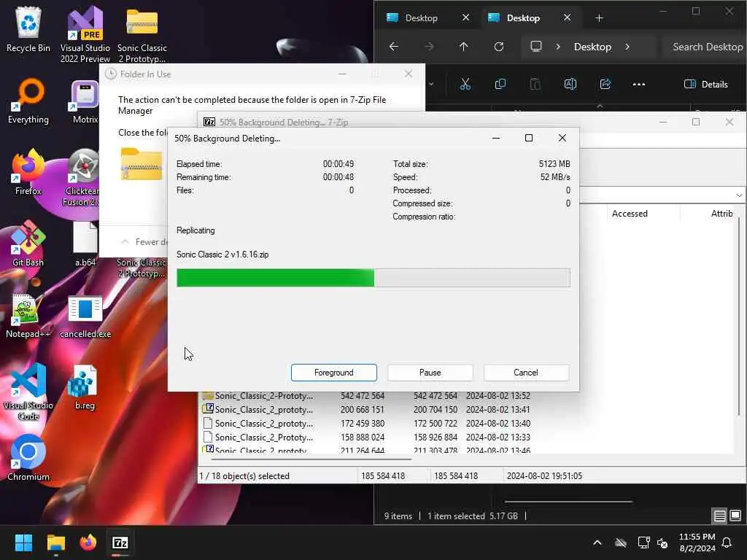This screenshot has width=747, height=560.
Task: Expand chevron after Desktop in address bar
Action: click(627, 47)
